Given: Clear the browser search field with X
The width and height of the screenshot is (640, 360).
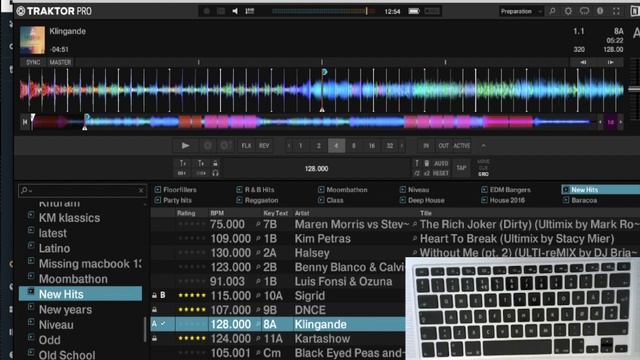Looking at the screenshot, I should (141, 190).
